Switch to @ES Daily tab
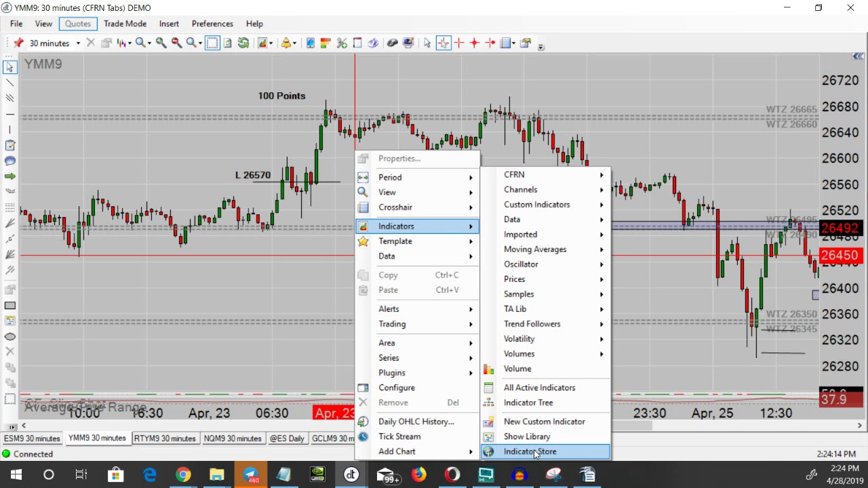Viewport: 868px width, 488px height. 287,439
